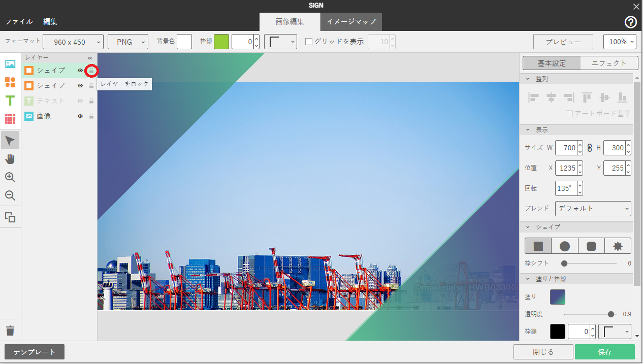Viewport: 643px width, 364px height.
Task: Click the zoom out magnifier tool
Action: coord(10,195)
